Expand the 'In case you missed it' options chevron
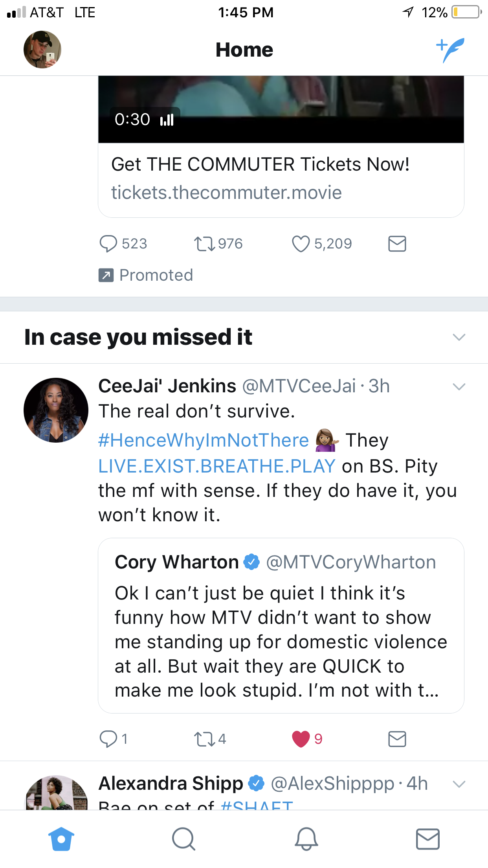This screenshot has width=488, height=868. pyautogui.click(x=459, y=337)
